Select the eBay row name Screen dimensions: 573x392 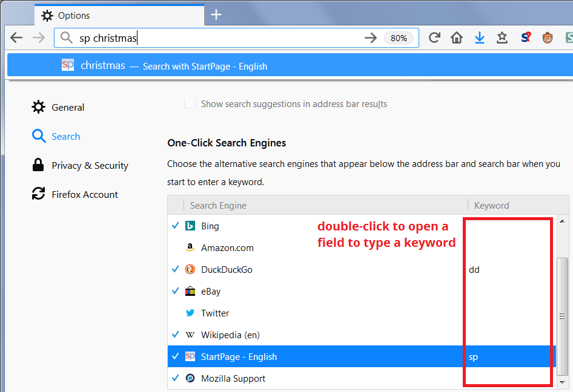coord(211,291)
